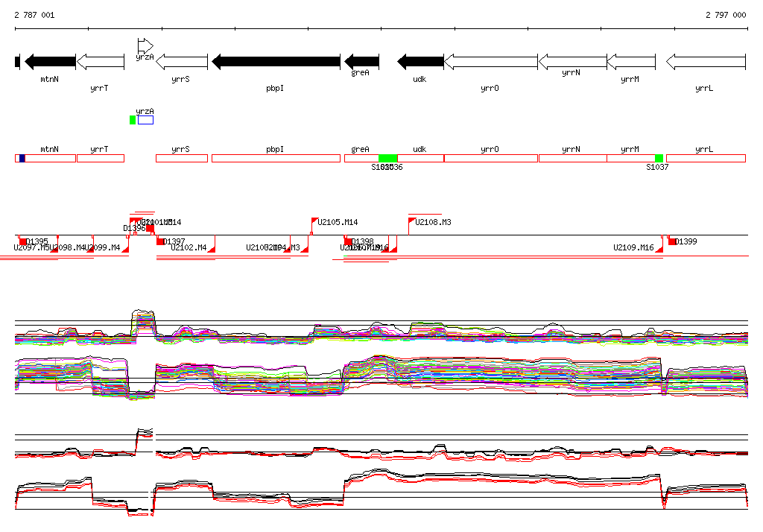Select the white yrrS gene arrow

(182, 62)
